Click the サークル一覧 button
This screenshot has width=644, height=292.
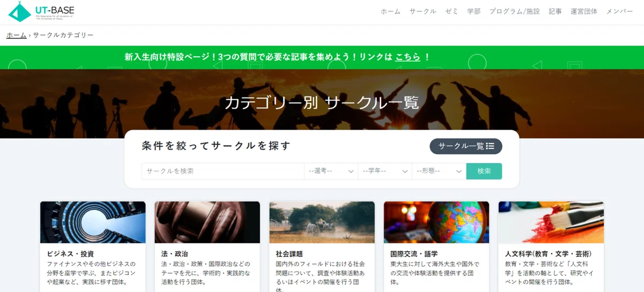point(466,146)
